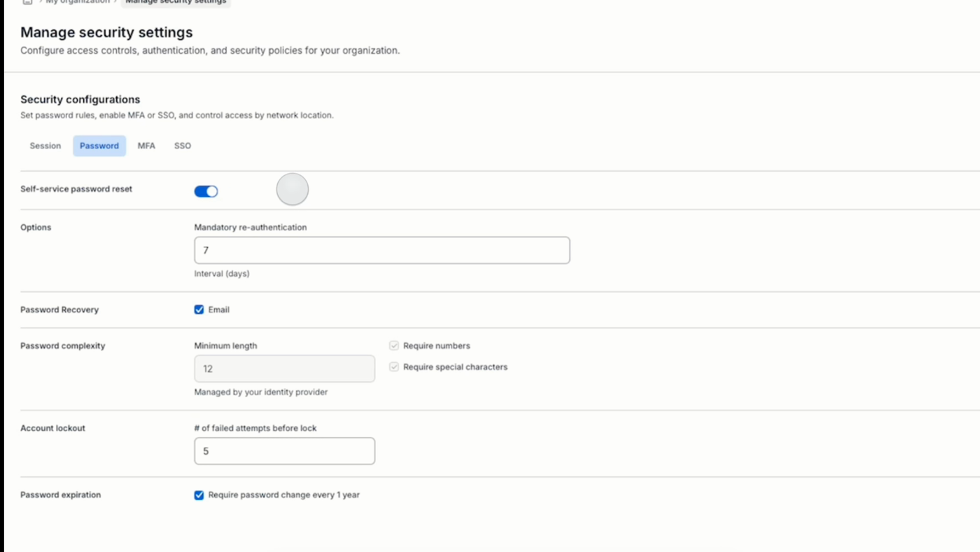Click the Managed by your identity provider note
The image size is (980, 552).
coord(261,392)
